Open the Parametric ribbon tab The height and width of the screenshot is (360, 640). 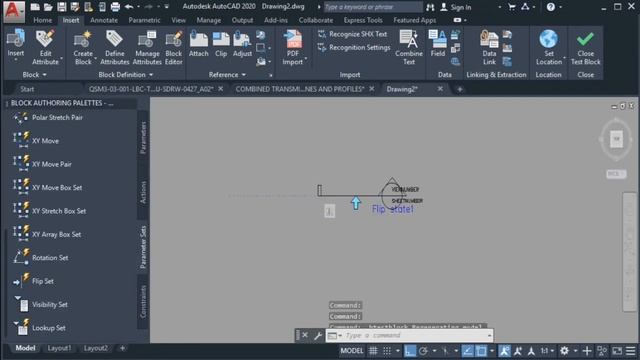[x=144, y=20]
